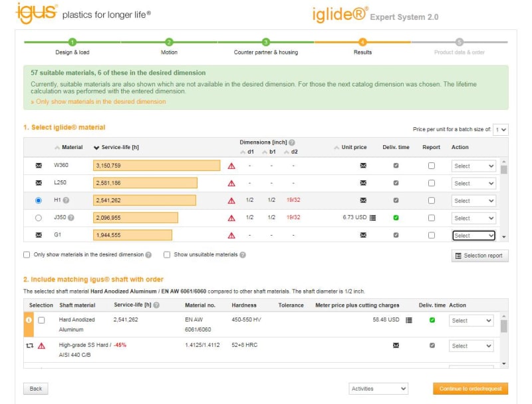Click warning triangle in H1 row

231,200
